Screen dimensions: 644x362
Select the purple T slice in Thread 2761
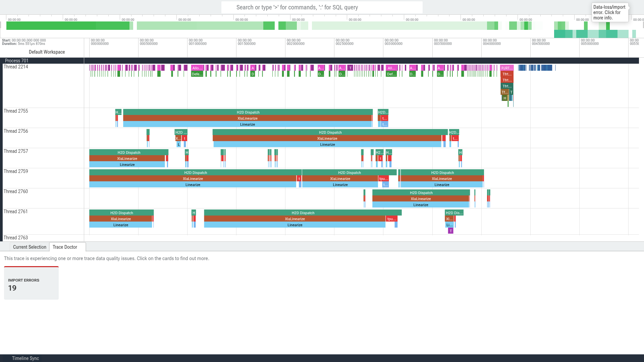(x=451, y=231)
